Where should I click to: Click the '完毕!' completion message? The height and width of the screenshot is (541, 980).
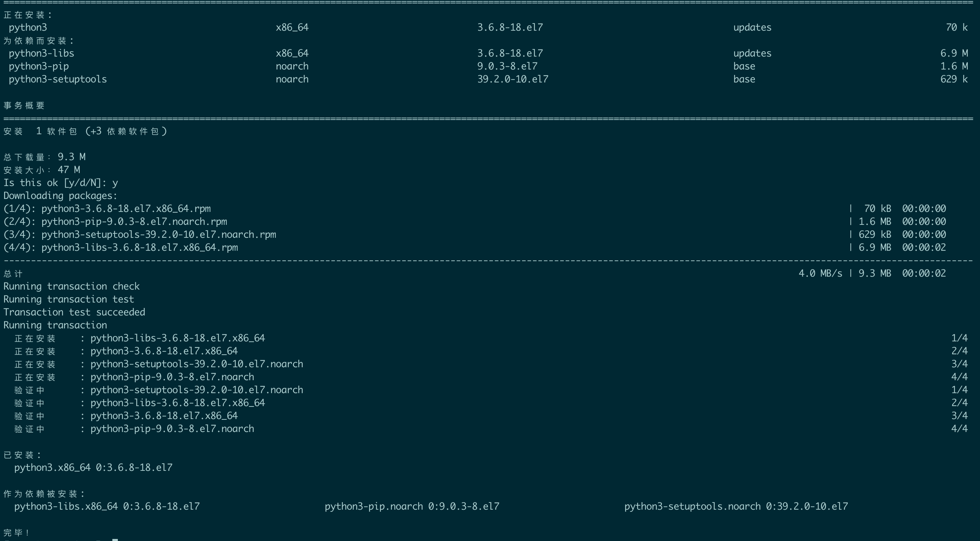[x=16, y=532]
